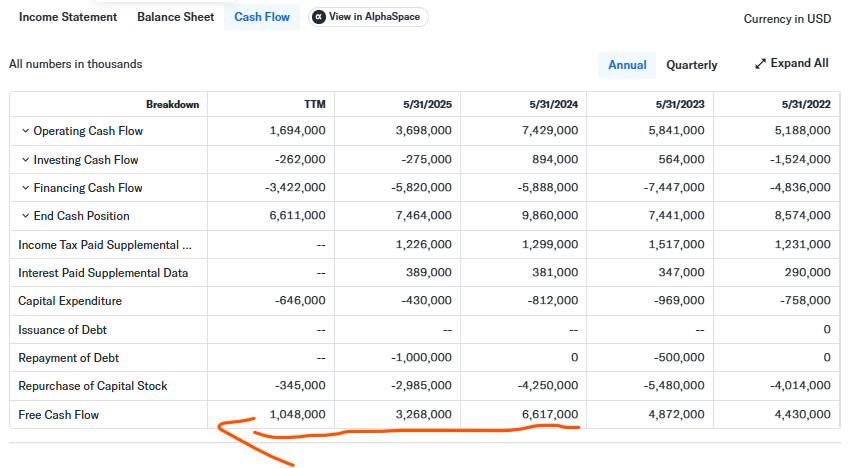The width and height of the screenshot is (850, 468).
Task: Click Repayment of Debt value -500,000
Action: click(x=679, y=358)
